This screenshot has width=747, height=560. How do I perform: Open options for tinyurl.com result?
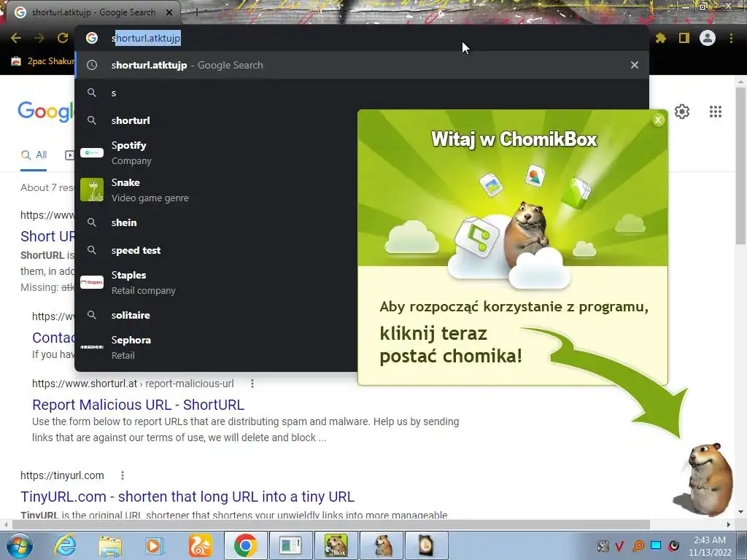[x=123, y=475]
